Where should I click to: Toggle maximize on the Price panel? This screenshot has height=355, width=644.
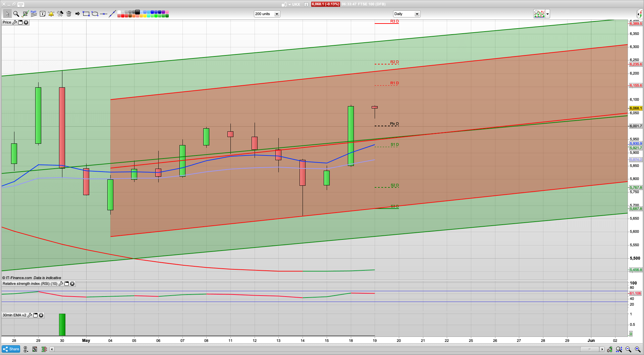(20, 23)
